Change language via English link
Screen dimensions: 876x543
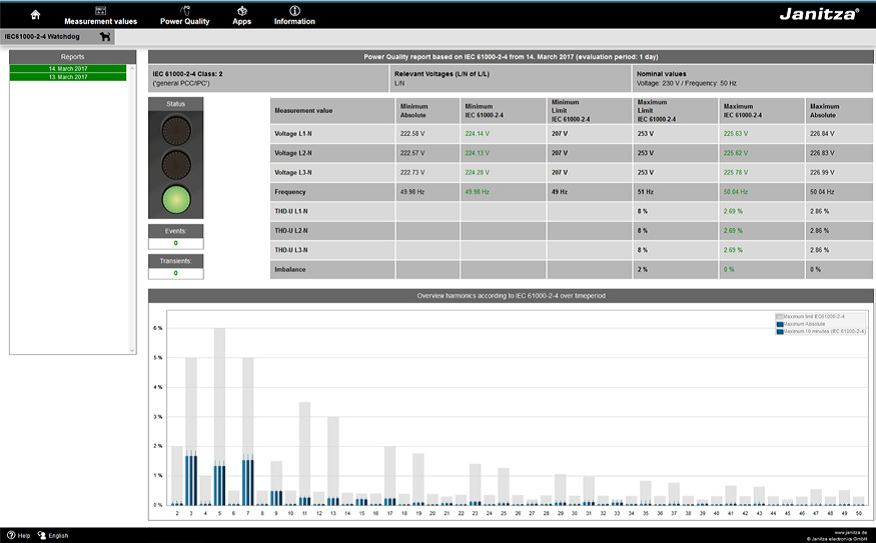[58, 535]
